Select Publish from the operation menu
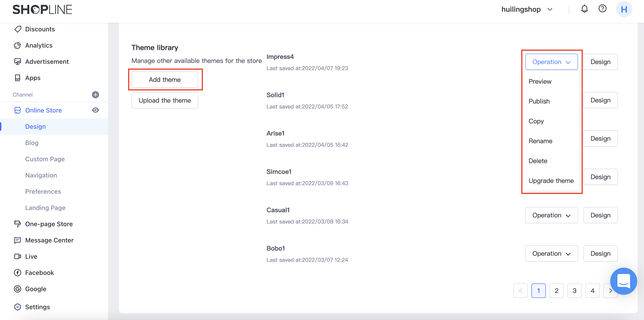The image size is (644, 320). (x=539, y=101)
